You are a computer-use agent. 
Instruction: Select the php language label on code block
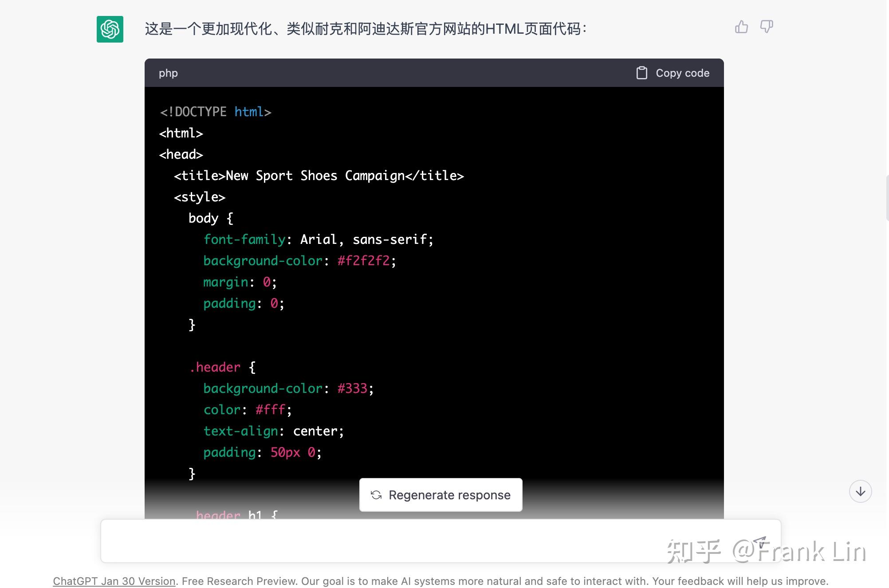pyautogui.click(x=168, y=73)
